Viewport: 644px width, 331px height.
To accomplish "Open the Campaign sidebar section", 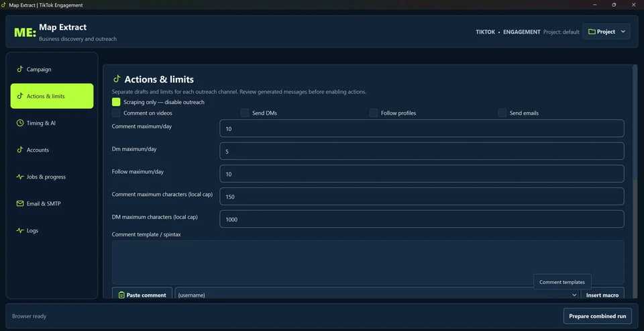I will coord(52,69).
